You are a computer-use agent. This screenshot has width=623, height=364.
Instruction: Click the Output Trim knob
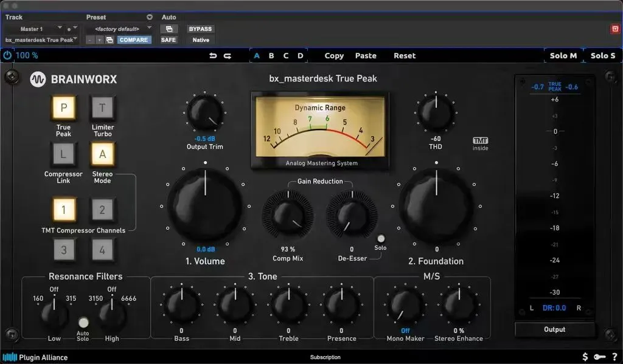[x=204, y=113]
